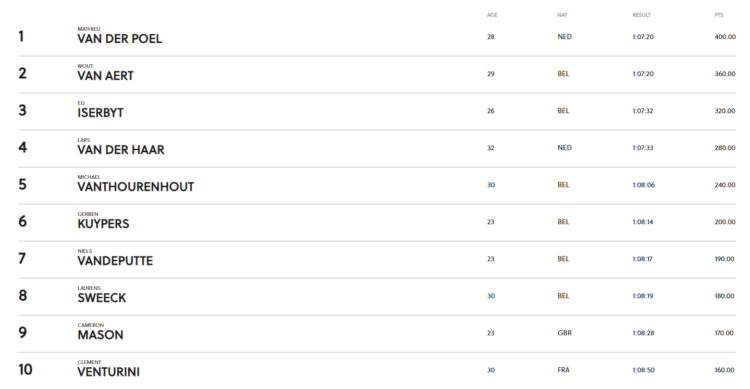The width and height of the screenshot is (750, 389).
Task: Select Van der Poel's 400.00 points value
Action: point(725,37)
